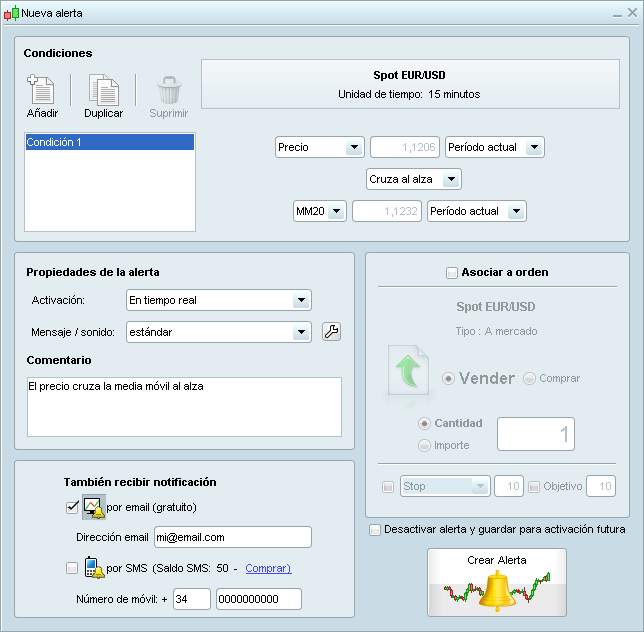This screenshot has height=632, width=644.
Task: Click the price value field 1,1206
Action: [x=405, y=147]
